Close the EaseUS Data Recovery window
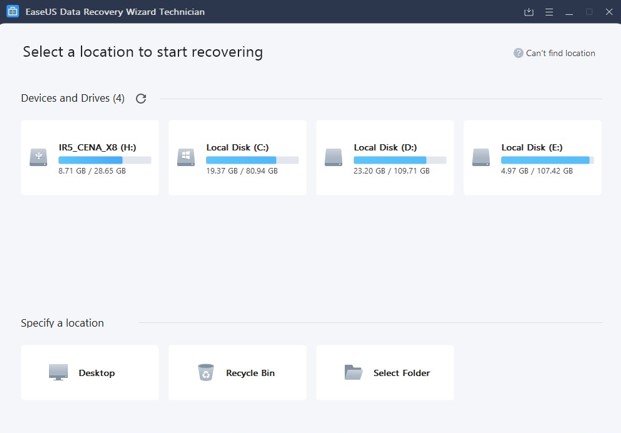 tap(609, 12)
